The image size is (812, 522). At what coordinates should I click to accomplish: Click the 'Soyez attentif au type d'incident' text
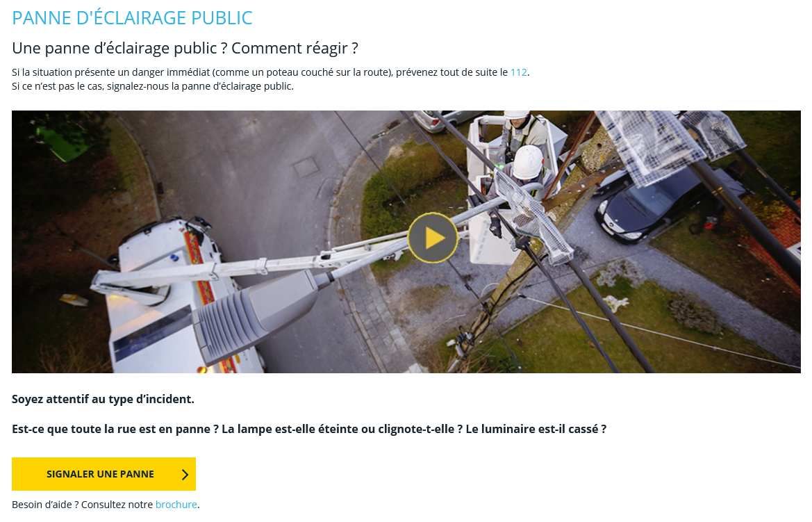click(x=103, y=399)
